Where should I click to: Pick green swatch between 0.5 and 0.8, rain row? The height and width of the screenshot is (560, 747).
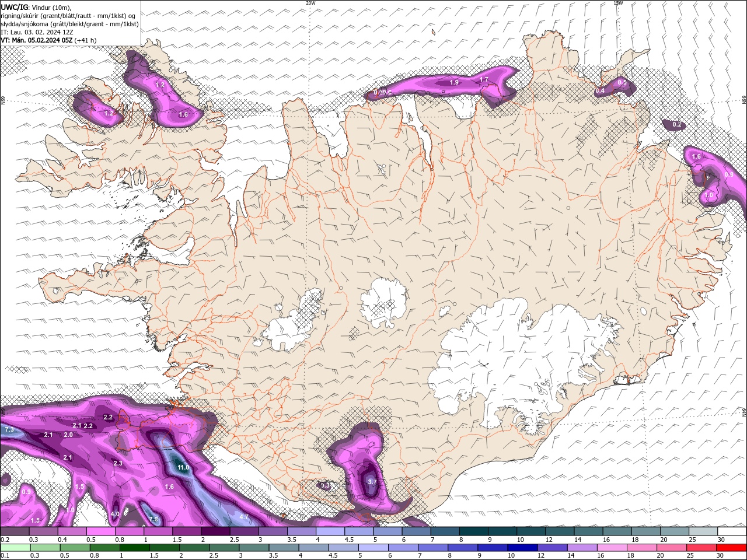coord(75,548)
